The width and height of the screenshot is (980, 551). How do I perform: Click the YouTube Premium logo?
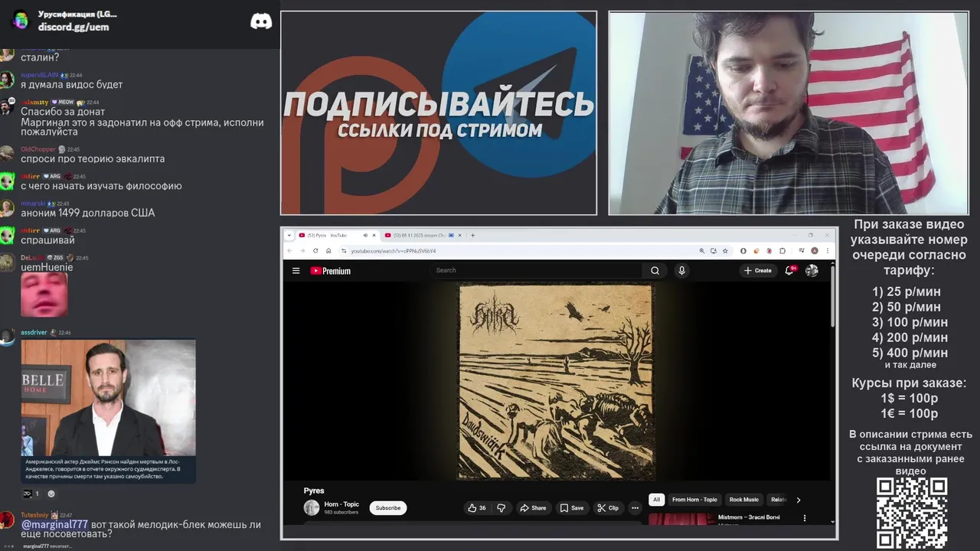coord(330,270)
